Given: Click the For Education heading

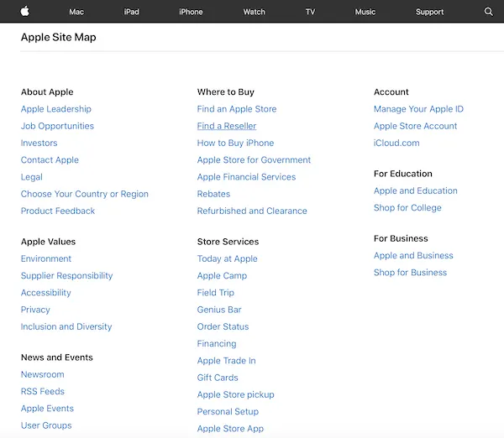Looking at the screenshot, I should pyautogui.click(x=402, y=174).
